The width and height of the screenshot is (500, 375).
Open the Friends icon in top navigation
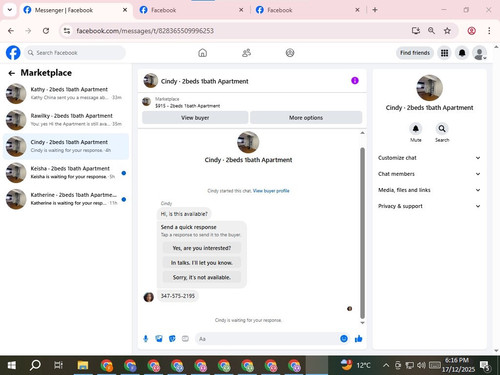click(x=246, y=53)
